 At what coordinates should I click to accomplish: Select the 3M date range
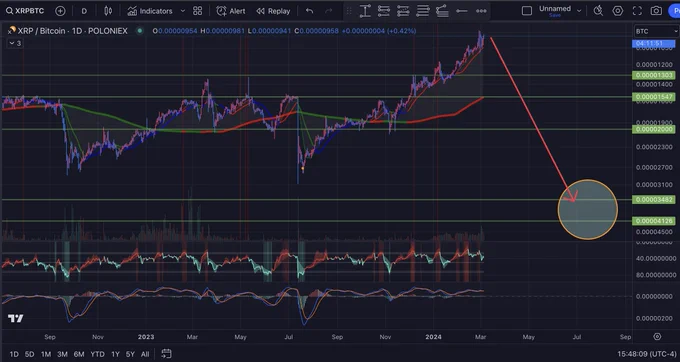coord(62,354)
